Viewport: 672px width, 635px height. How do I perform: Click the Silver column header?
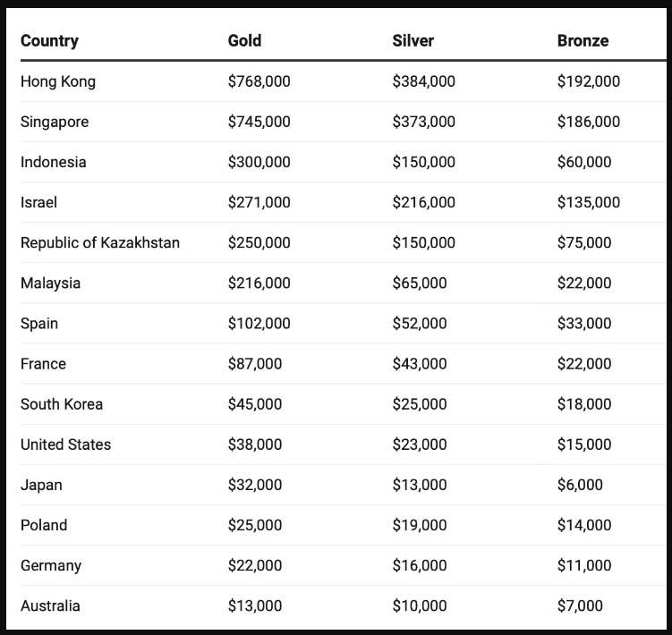tap(413, 41)
